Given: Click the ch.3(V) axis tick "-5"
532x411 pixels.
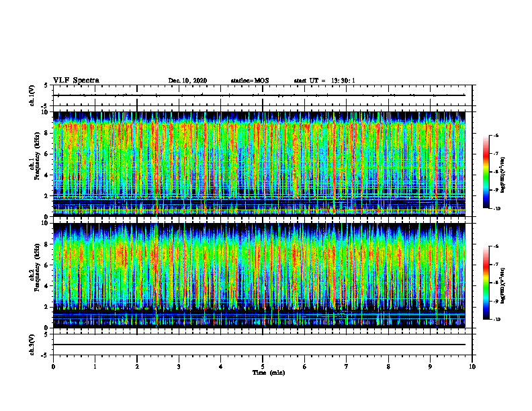Looking at the screenshot, I should pyautogui.click(x=45, y=355).
